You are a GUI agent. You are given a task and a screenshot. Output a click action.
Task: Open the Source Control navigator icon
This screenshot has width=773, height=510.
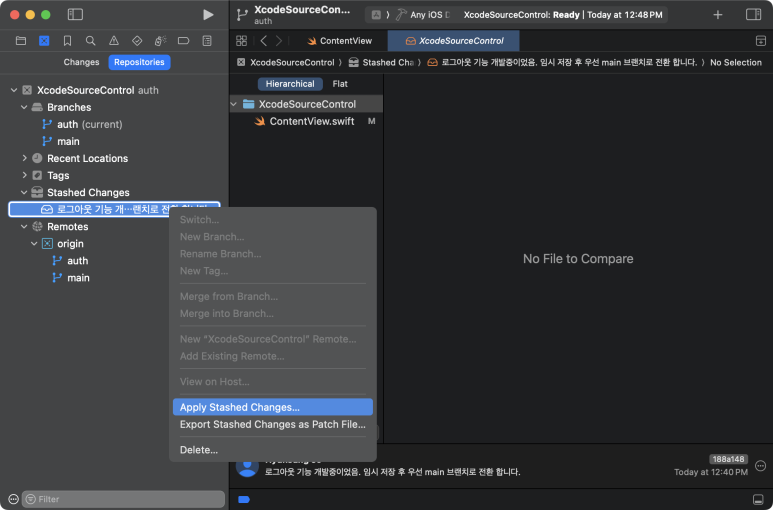tap(44, 41)
